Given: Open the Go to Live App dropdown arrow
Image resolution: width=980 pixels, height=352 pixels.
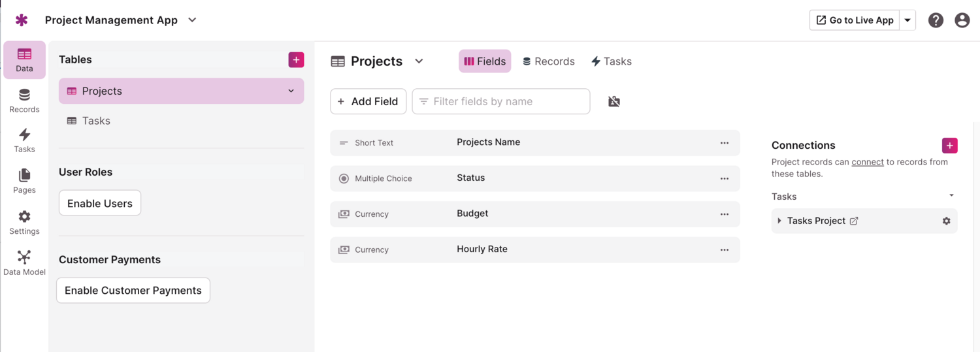Looking at the screenshot, I should [x=907, y=20].
